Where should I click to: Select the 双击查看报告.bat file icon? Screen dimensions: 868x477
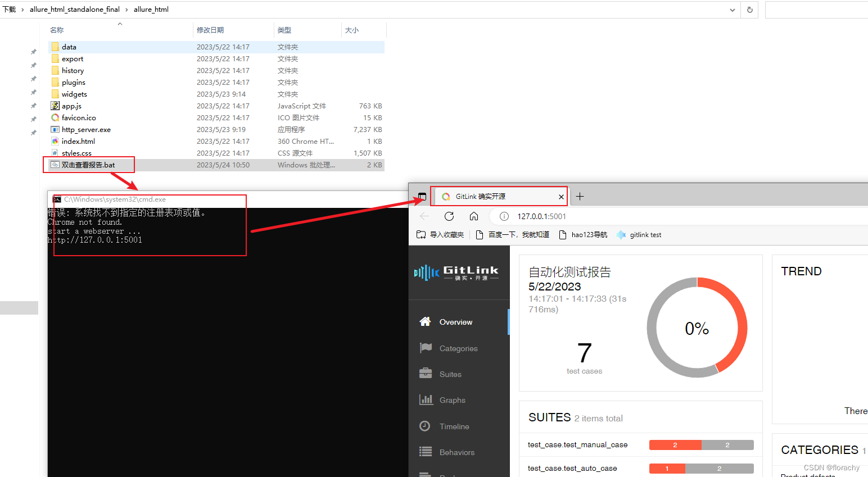coord(55,165)
